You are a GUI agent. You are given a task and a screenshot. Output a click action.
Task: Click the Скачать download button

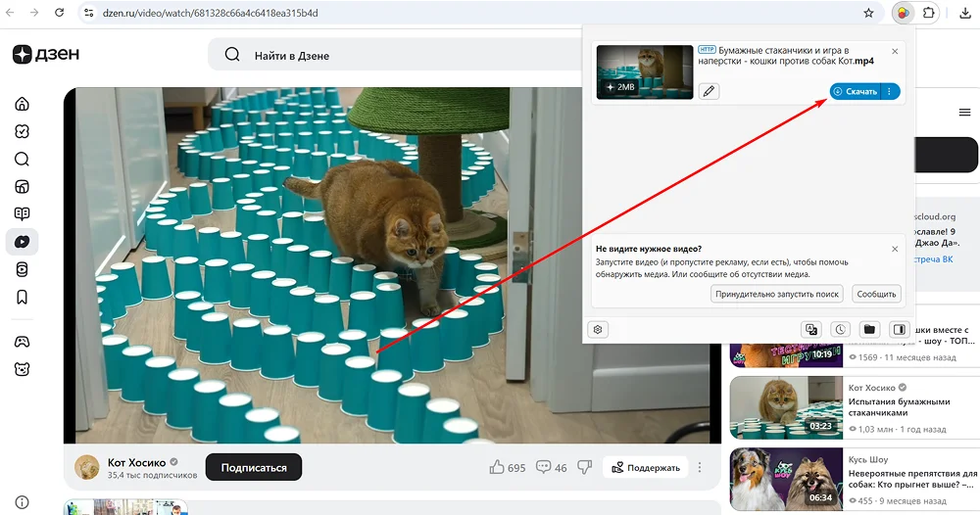click(855, 91)
